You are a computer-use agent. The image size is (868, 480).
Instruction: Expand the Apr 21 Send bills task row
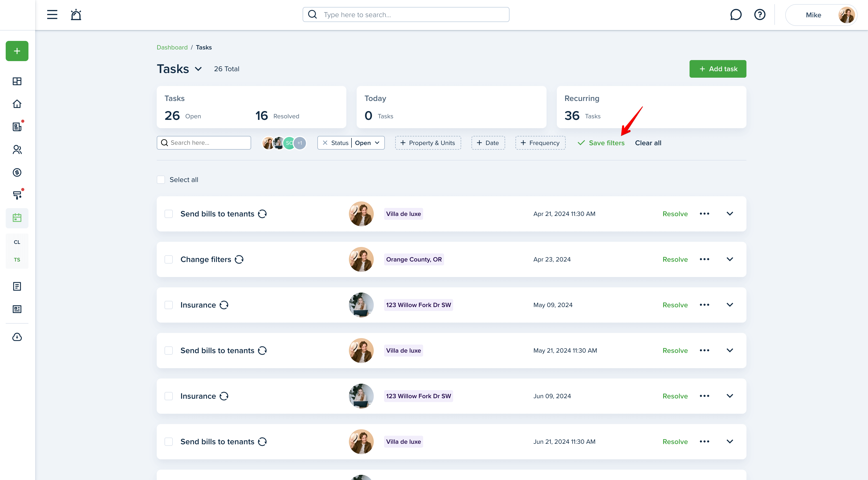coord(730,214)
